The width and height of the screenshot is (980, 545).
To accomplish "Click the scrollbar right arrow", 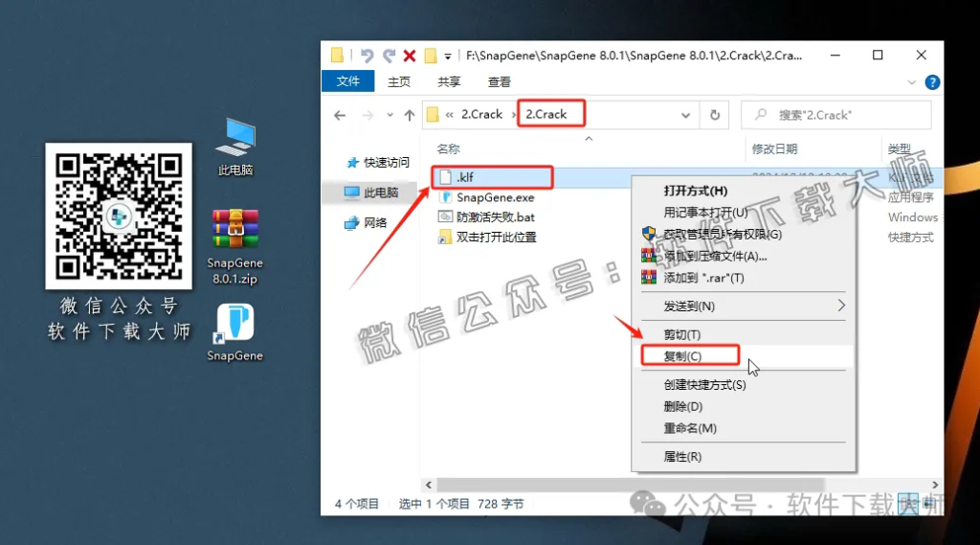I will (935, 485).
